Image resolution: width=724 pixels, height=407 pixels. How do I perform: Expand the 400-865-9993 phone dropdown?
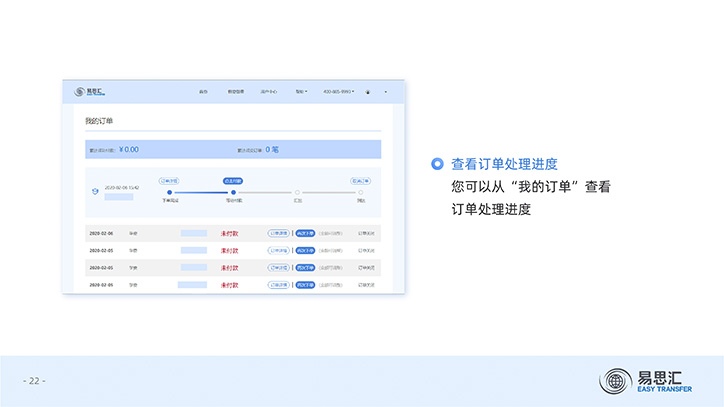338,92
